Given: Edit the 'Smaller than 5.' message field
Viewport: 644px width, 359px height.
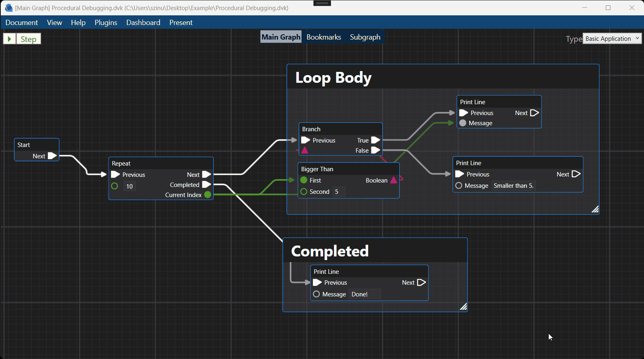Looking at the screenshot, I should point(513,186).
